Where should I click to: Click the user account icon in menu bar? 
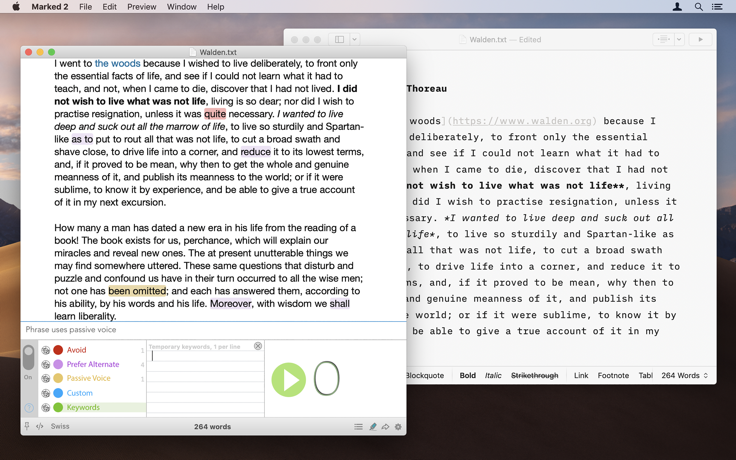pos(677,7)
